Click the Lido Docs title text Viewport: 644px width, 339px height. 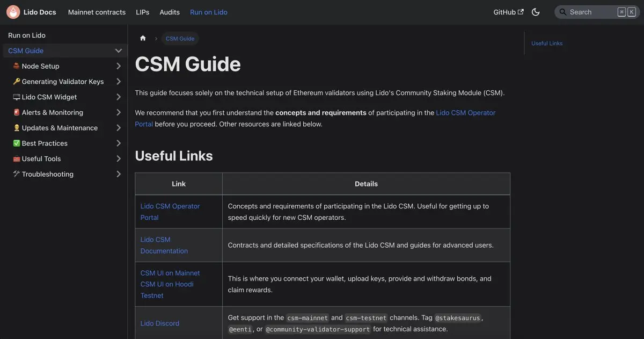pyautogui.click(x=40, y=12)
